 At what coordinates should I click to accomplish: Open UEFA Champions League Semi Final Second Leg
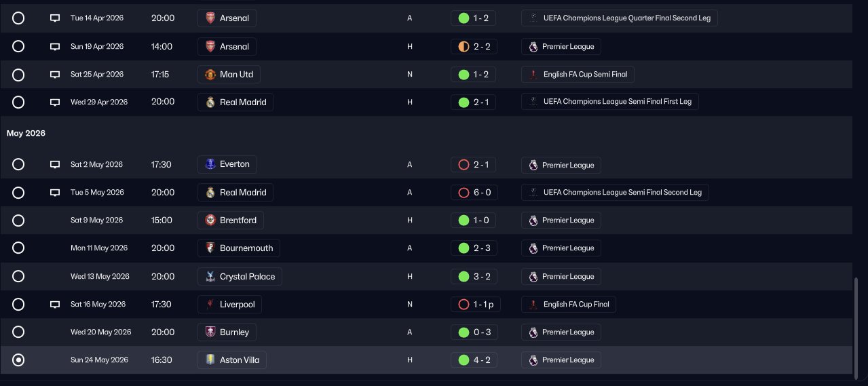click(x=615, y=193)
